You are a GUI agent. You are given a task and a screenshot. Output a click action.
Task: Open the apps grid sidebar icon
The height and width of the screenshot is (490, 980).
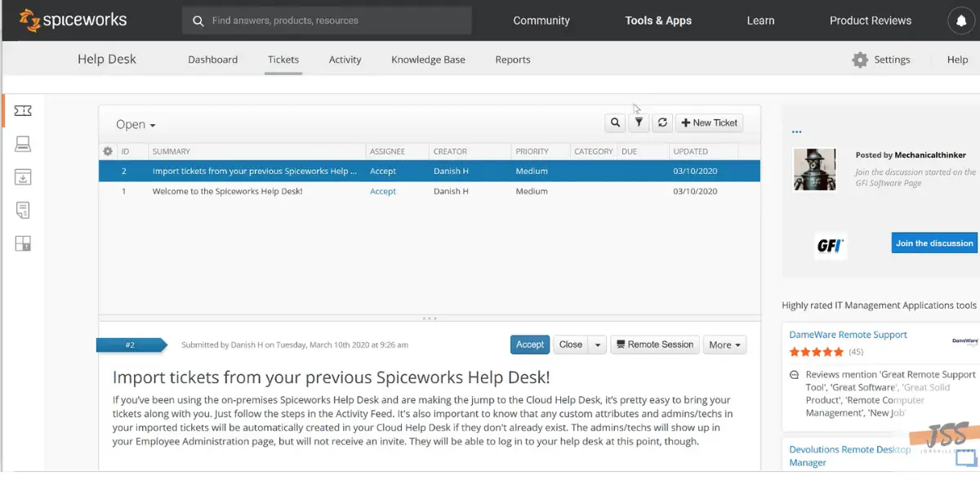tap(23, 243)
